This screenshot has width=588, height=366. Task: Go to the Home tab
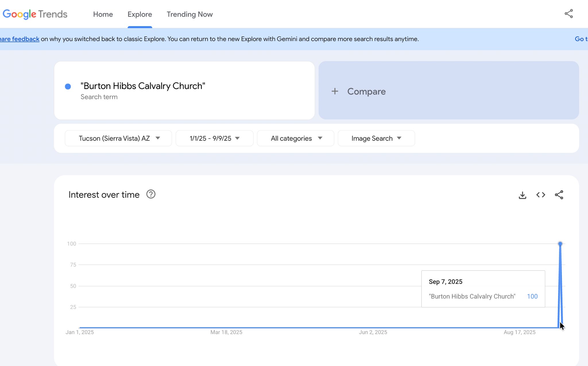(103, 14)
